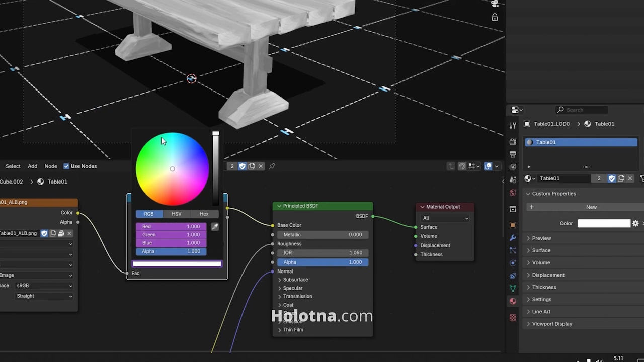The height and width of the screenshot is (362, 644).
Task: Open the Object properties tab
Action: [513, 225]
